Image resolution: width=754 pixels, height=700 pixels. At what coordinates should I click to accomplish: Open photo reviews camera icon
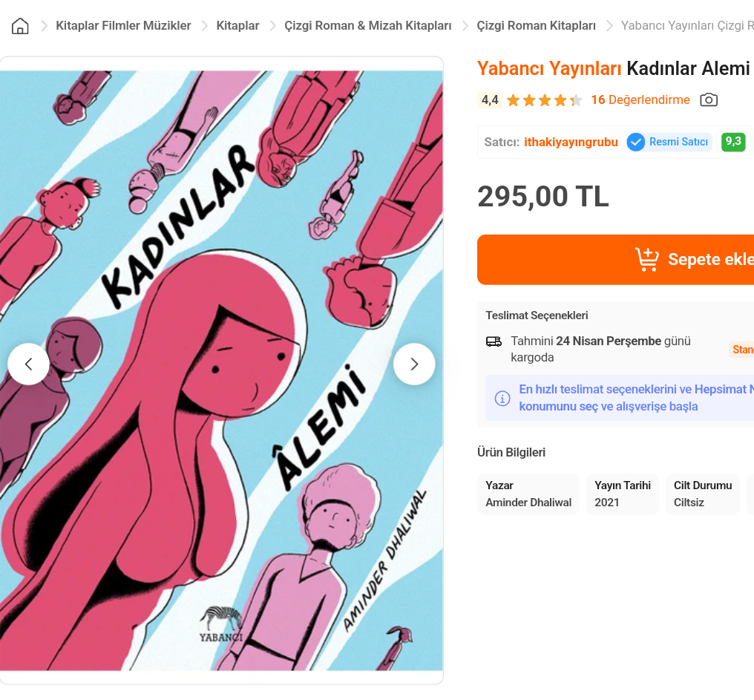point(708,100)
